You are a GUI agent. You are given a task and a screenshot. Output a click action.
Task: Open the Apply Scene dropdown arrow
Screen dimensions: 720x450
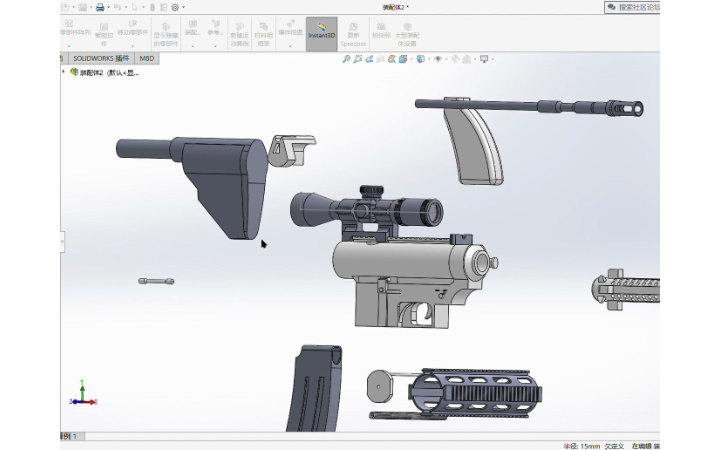click(x=475, y=59)
